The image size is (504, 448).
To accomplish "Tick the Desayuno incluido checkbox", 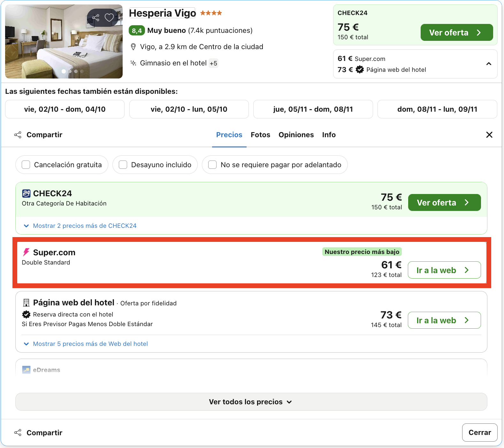I will point(123,165).
